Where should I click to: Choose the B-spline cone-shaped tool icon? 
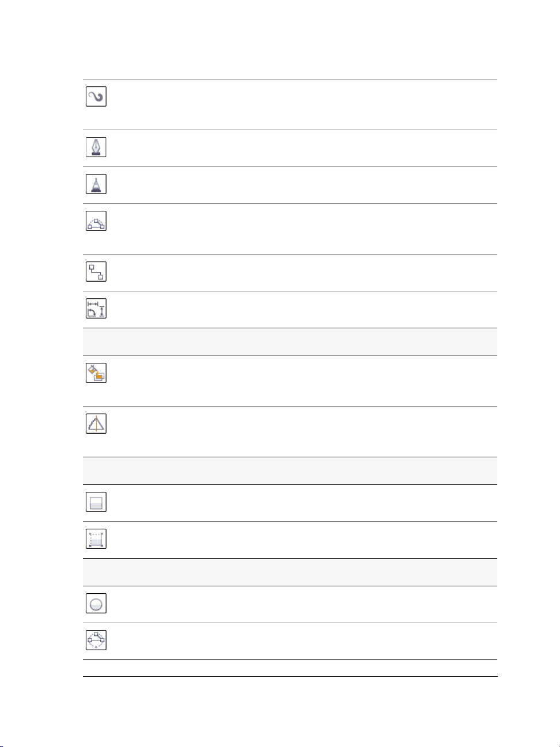[96, 184]
